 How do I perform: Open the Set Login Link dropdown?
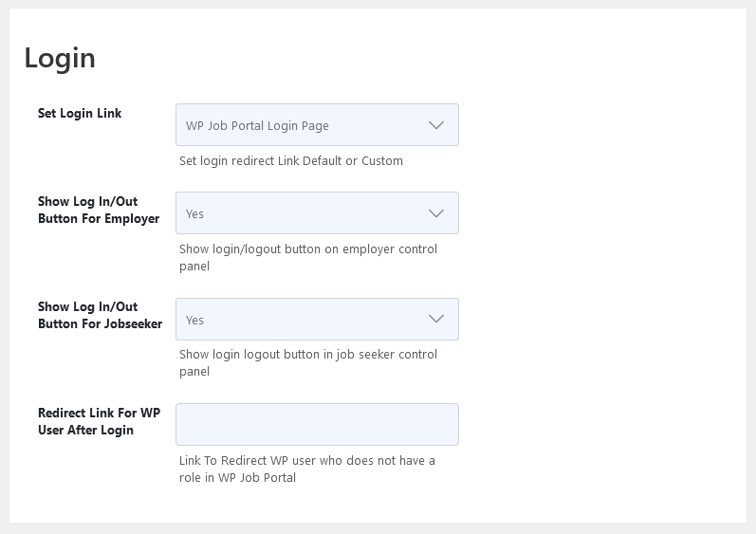(317, 125)
